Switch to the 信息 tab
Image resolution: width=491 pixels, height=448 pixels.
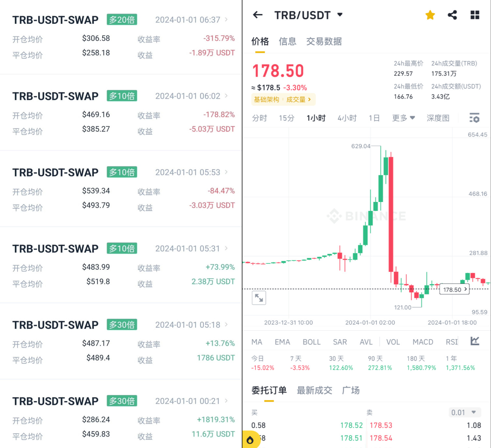click(x=287, y=41)
